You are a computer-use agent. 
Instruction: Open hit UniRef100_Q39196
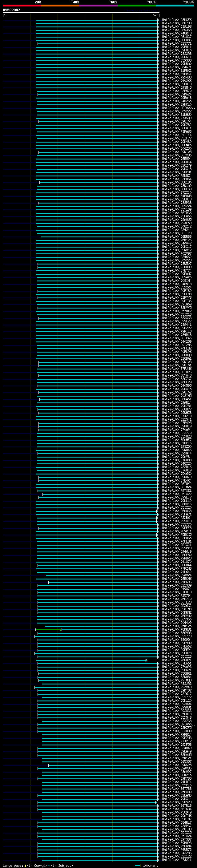click(177, 26)
